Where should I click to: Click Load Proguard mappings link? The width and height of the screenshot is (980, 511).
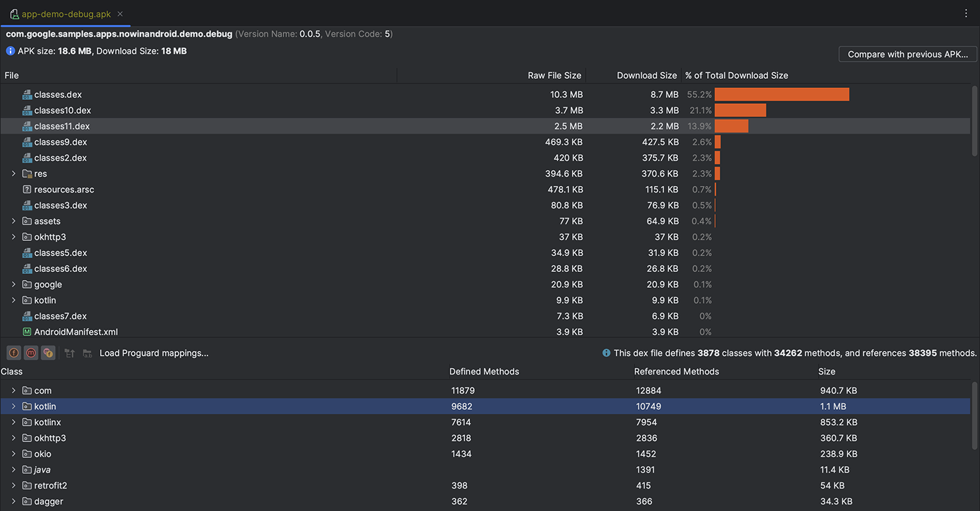coord(154,353)
